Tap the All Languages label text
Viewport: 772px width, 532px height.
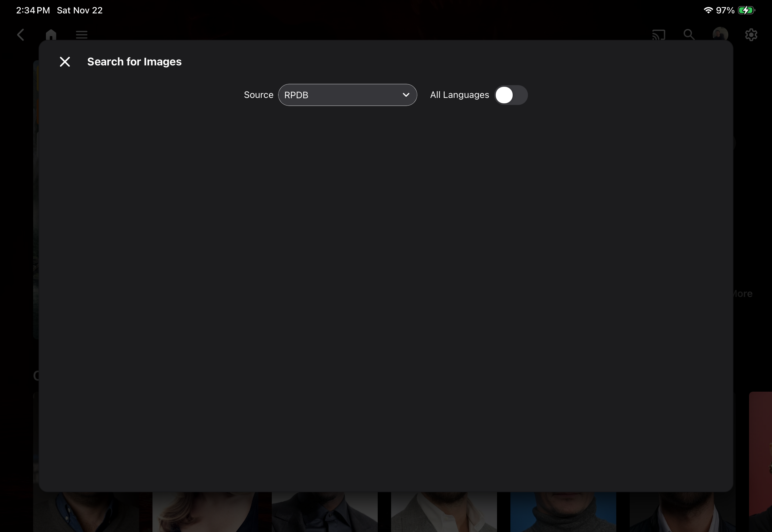point(459,95)
